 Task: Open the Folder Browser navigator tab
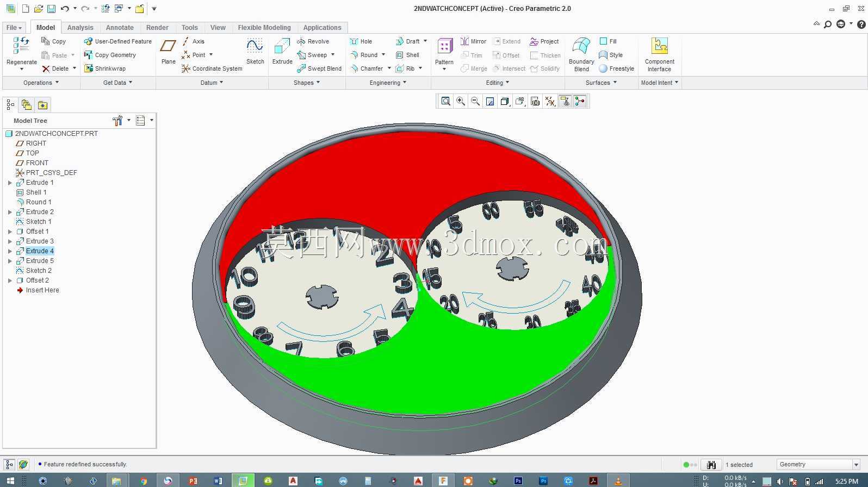(x=27, y=105)
